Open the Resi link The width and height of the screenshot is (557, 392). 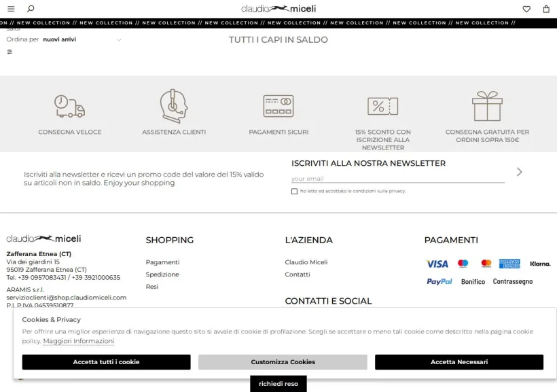[x=152, y=287]
